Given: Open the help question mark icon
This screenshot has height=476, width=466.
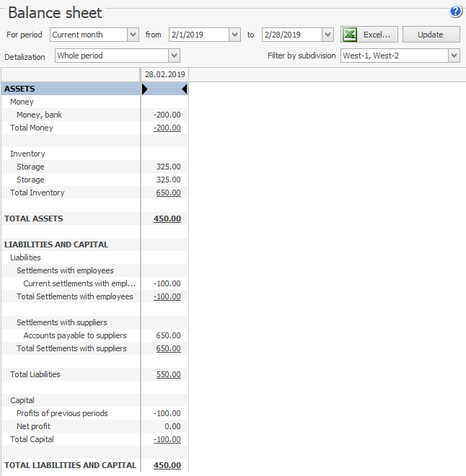Looking at the screenshot, I should [x=455, y=12].
